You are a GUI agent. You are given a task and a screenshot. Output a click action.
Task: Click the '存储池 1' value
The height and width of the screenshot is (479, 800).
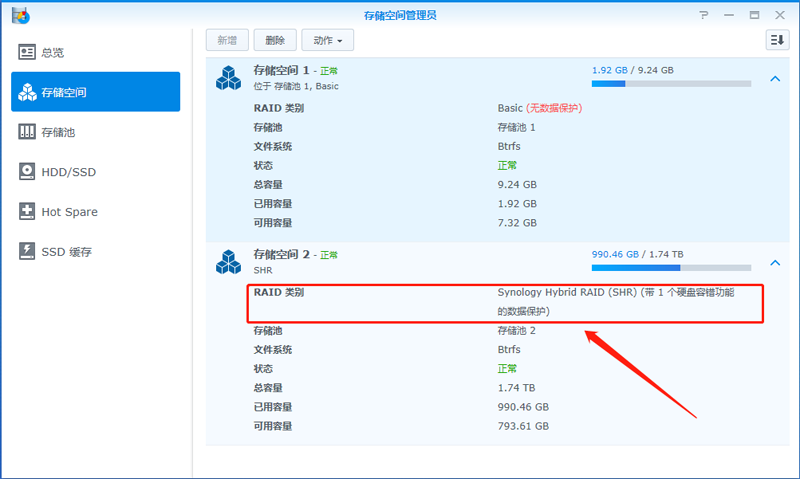pyautogui.click(x=516, y=128)
